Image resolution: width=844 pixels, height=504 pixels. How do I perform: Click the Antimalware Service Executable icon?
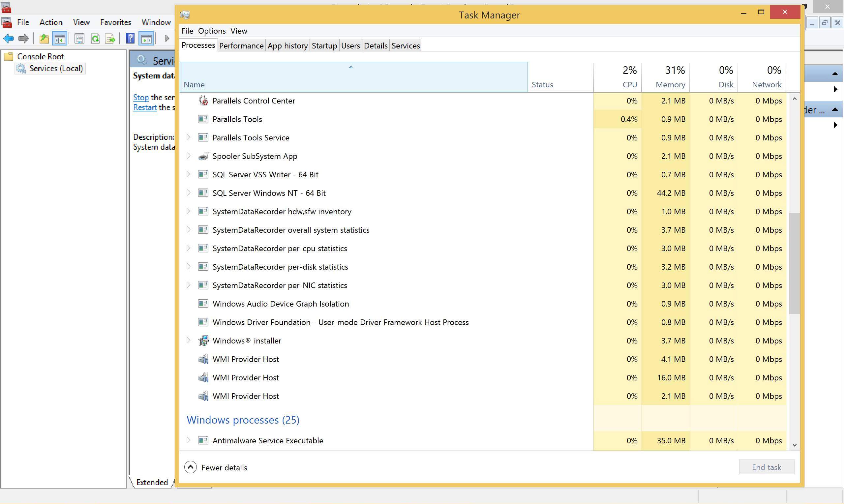click(203, 440)
